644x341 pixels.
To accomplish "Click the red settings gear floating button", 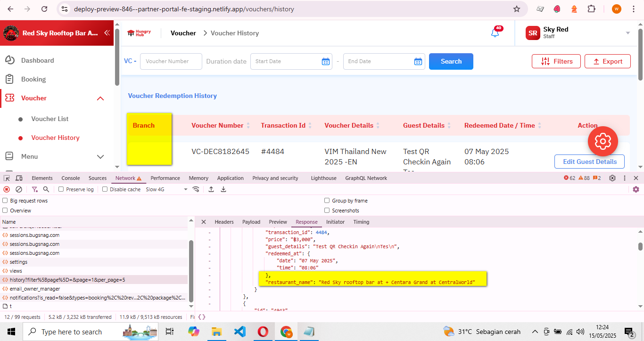I will point(603,141).
